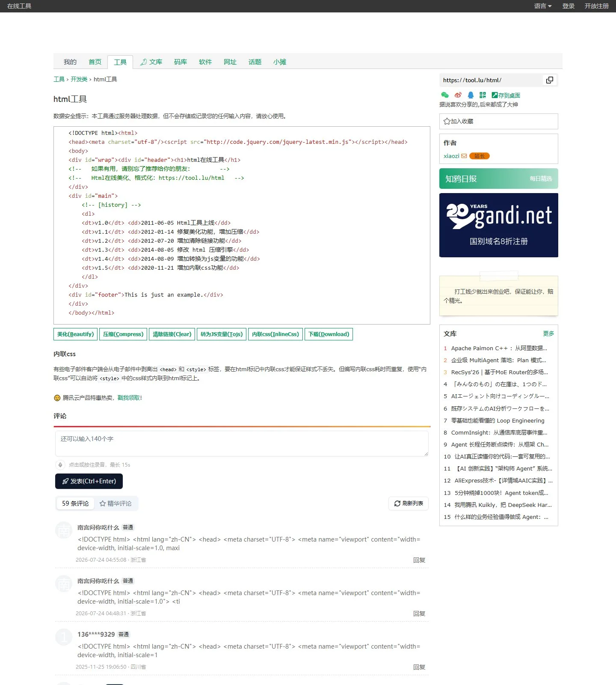The height and width of the screenshot is (685, 616).
Task: Click the 发表(Ctrl+Enter) submit button
Action: [x=89, y=481]
